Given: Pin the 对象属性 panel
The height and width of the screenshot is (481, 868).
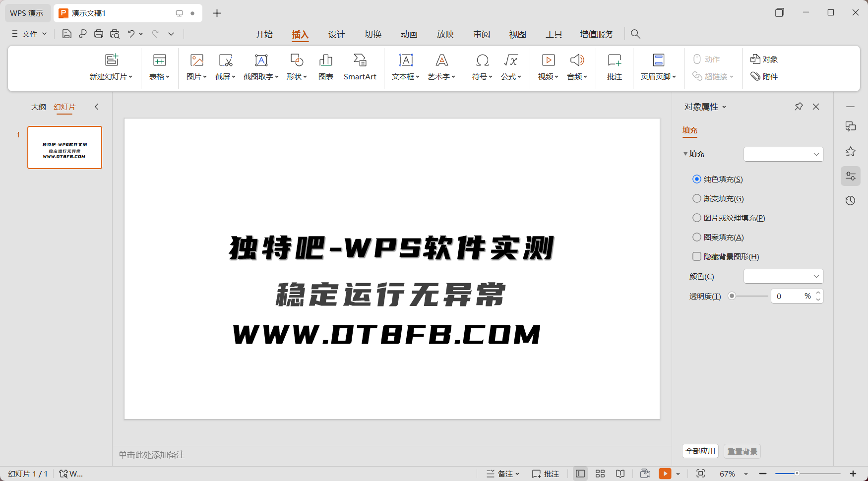Looking at the screenshot, I should tap(799, 107).
